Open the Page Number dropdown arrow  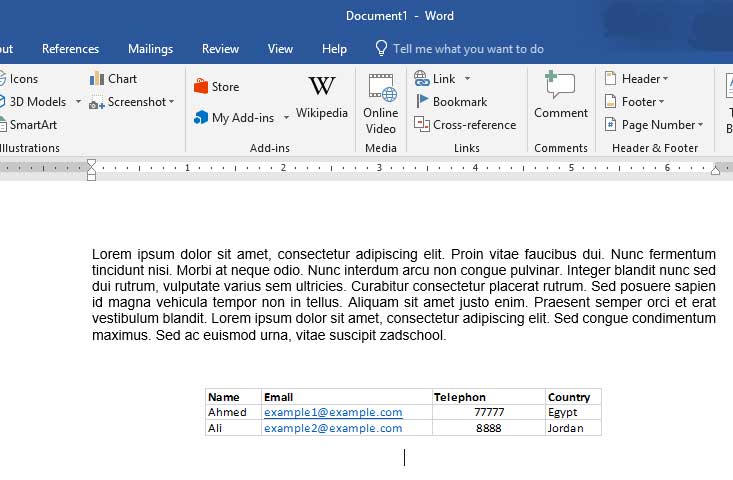coord(700,125)
